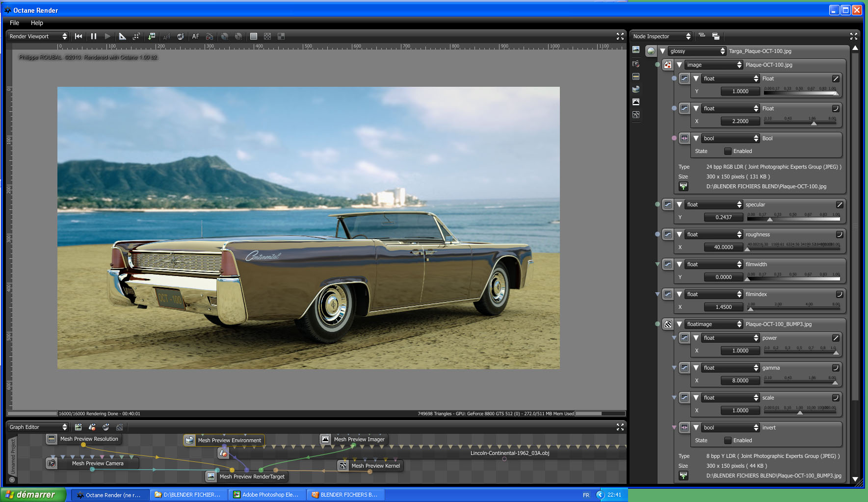868x502 pixels.
Task: Select the Mesh Preview RenderTarget node
Action: [246, 477]
